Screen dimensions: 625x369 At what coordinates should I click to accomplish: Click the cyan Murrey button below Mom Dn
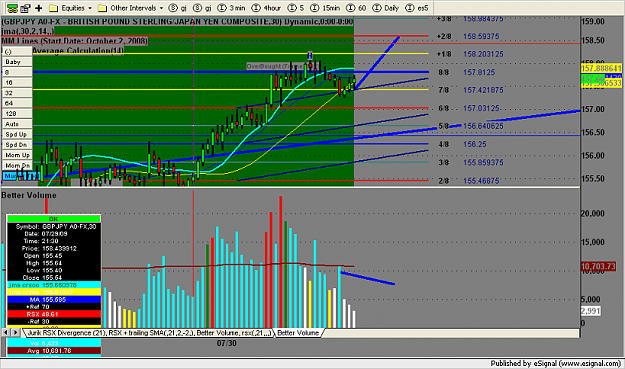pyautogui.click(x=21, y=176)
